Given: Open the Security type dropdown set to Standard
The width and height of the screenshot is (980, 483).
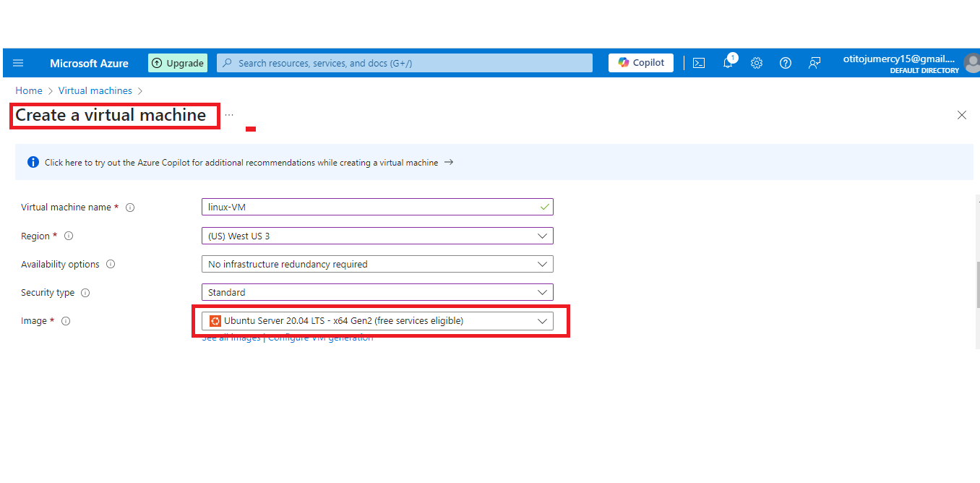Looking at the screenshot, I should [x=377, y=292].
